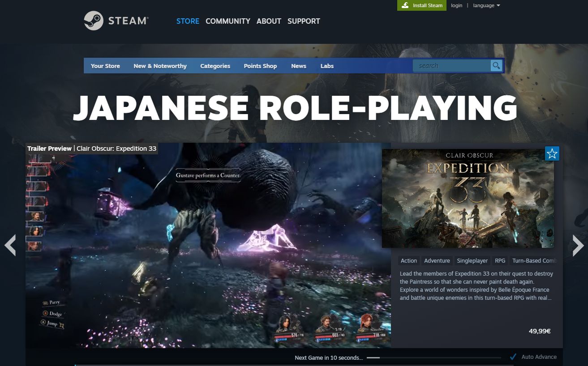Click the search magnifying glass icon
588x366 pixels.
496,66
